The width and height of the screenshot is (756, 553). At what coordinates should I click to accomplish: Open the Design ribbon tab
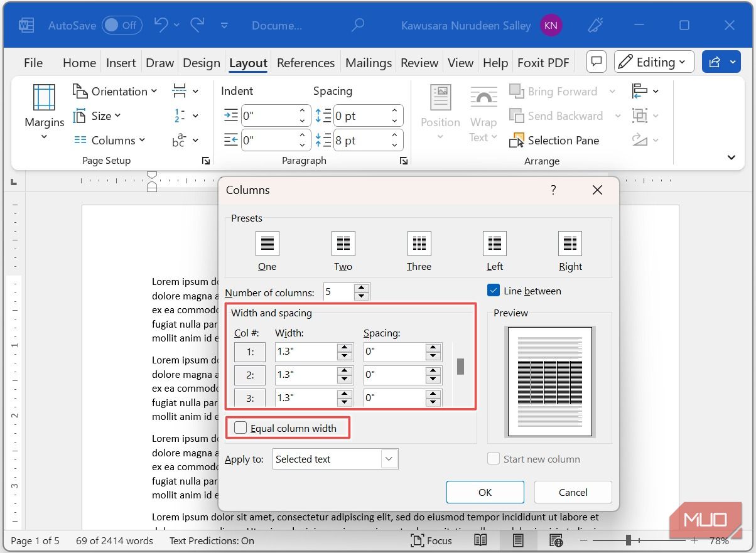click(x=201, y=63)
